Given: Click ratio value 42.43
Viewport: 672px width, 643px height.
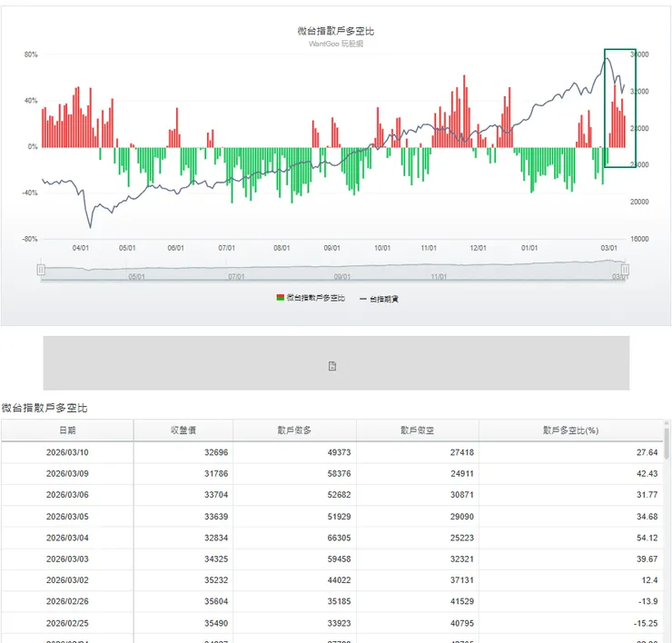Looking at the screenshot, I should pos(647,474).
